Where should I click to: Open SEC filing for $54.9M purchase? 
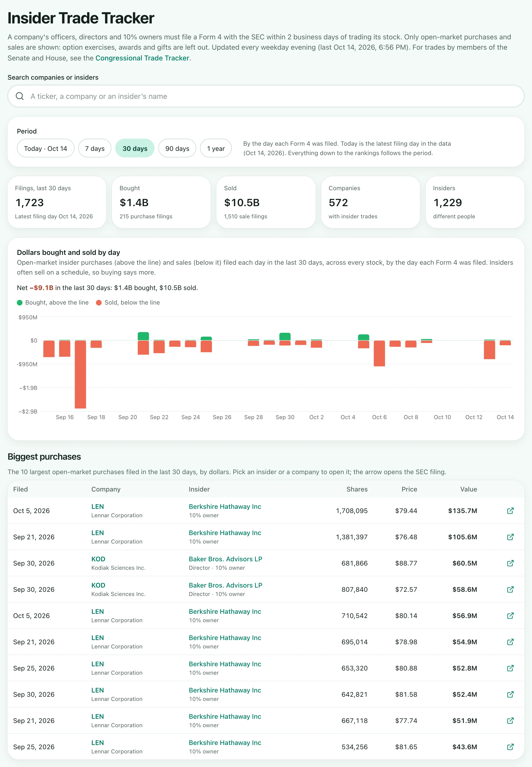point(510,642)
